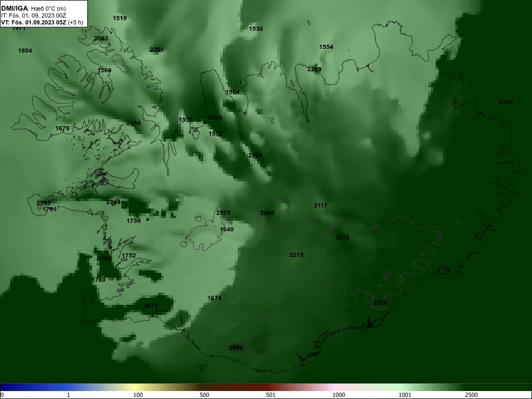Click the DMI/IGA Hæð 0°C title text
This screenshot has width=532, height=399.
point(33,9)
